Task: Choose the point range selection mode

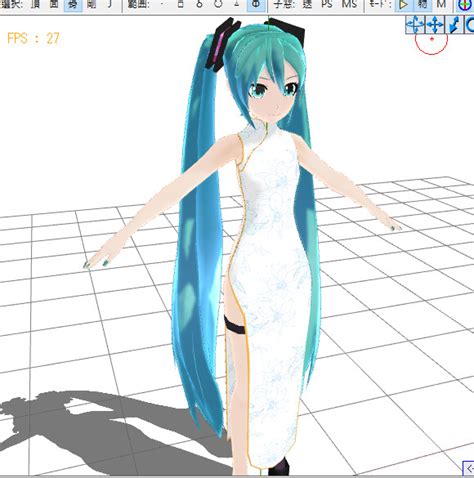Action: point(162,5)
